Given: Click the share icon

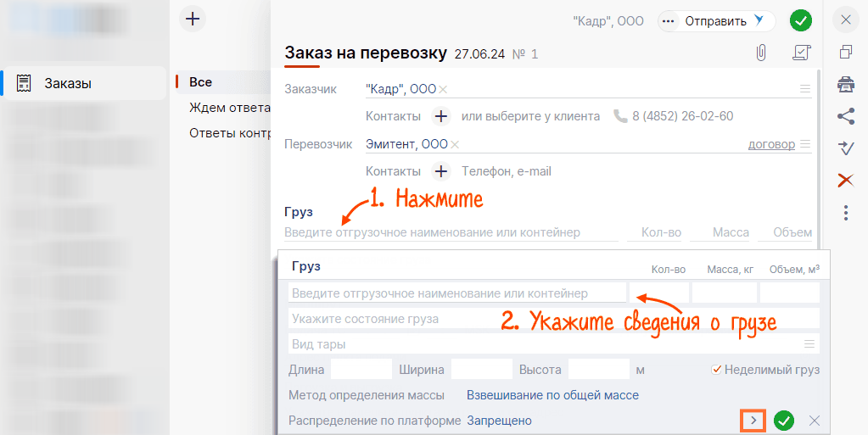Looking at the screenshot, I should [x=846, y=116].
